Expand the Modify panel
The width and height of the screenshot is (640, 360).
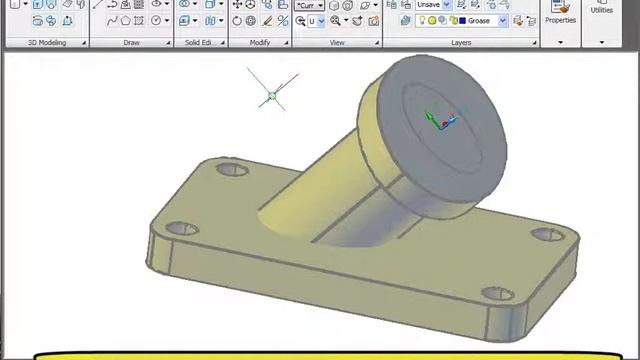(286, 43)
